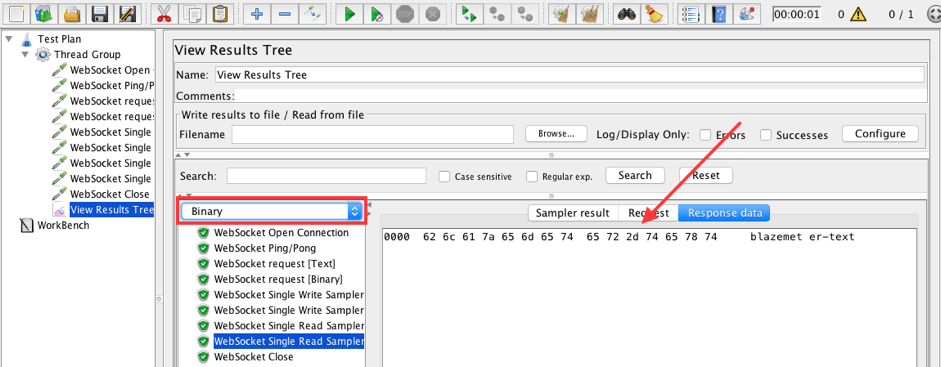Copy the selected element with the Copy icon
The width and height of the screenshot is (941, 367).
(x=192, y=13)
